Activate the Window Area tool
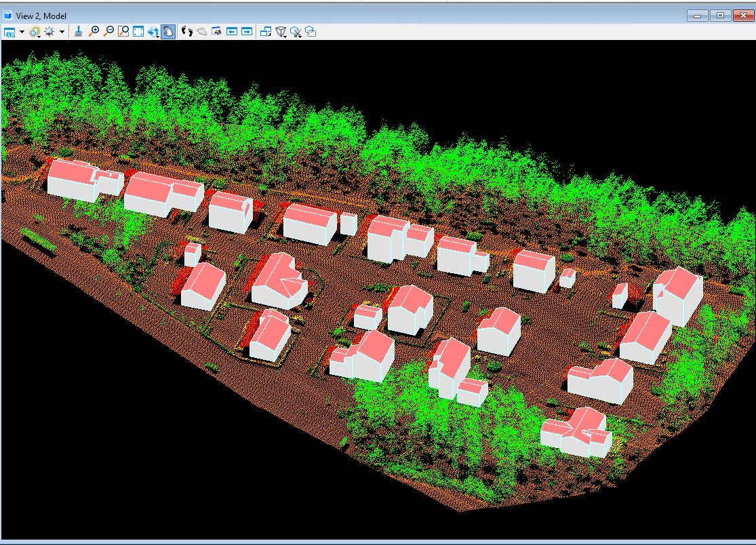 (x=123, y=32)
